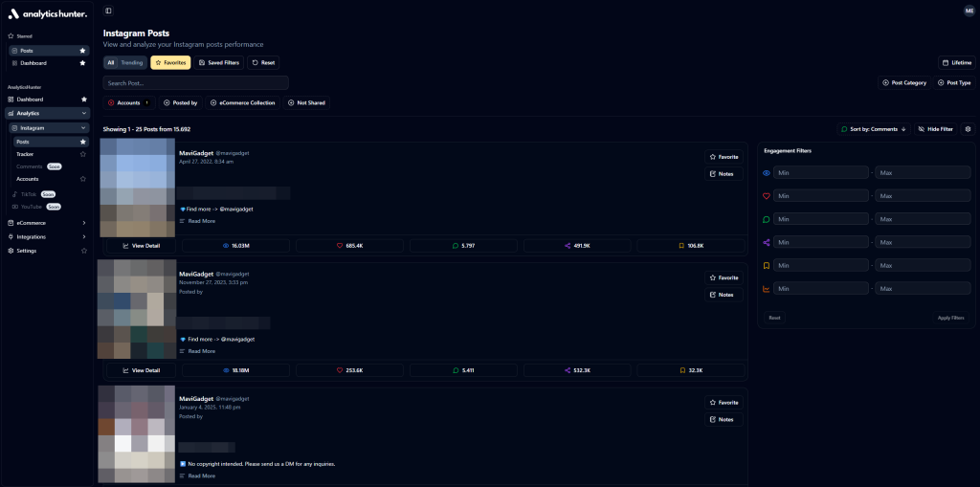
Task: Favorite the January 4, 2025 post
Action: 724,403
